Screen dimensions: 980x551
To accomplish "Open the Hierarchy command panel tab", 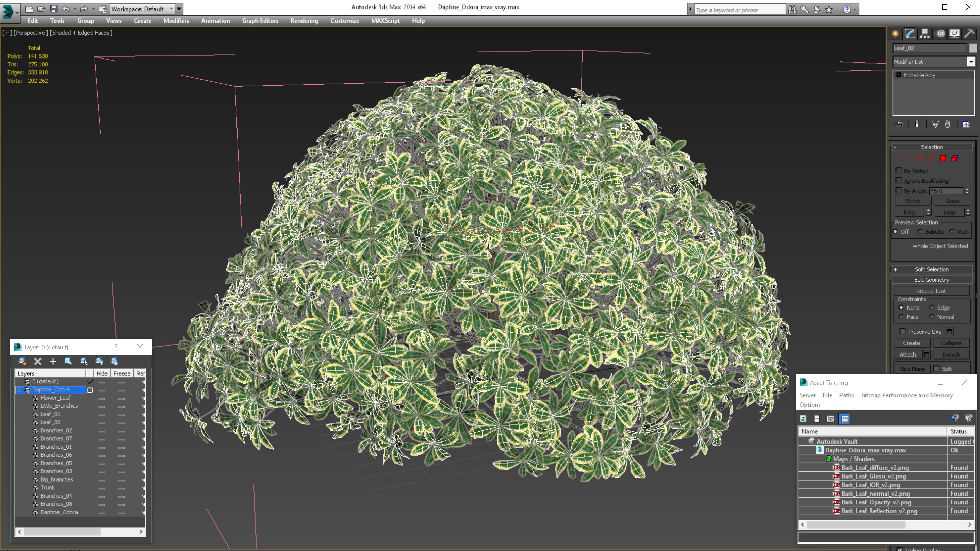I will (925, 34).
